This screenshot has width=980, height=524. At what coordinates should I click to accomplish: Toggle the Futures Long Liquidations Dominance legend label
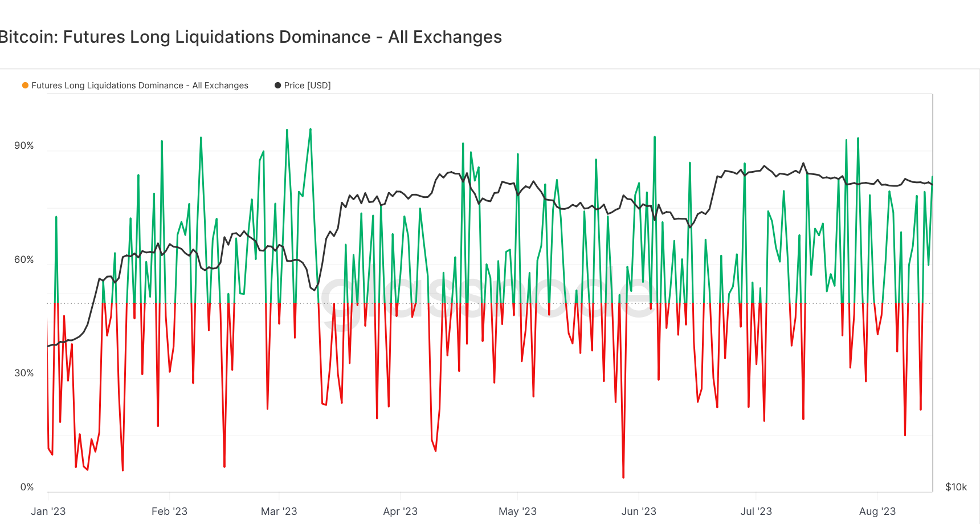click(140, 86)
